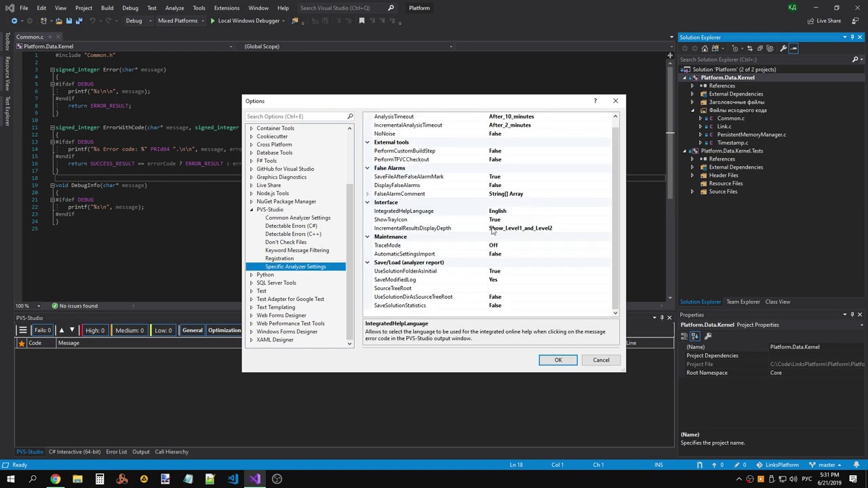Click the star column header in PVS-Studio

point(21,343)
